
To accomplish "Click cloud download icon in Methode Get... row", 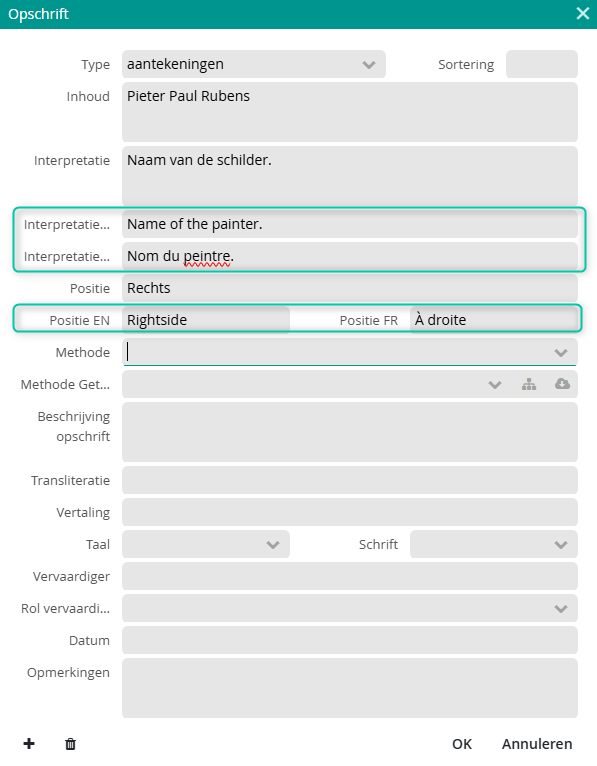I will click(562, 384).
